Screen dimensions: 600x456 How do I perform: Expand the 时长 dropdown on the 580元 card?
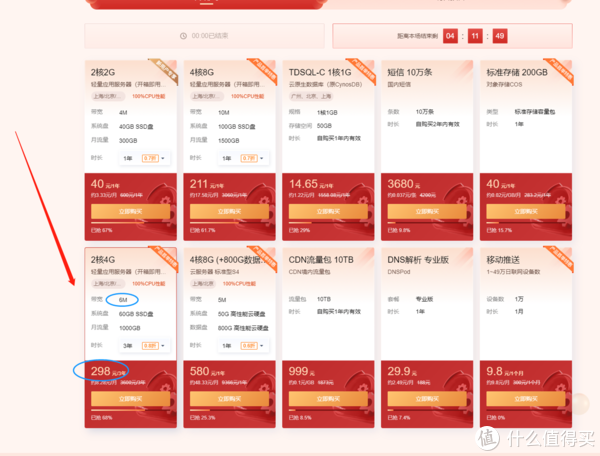click(243, 345)
